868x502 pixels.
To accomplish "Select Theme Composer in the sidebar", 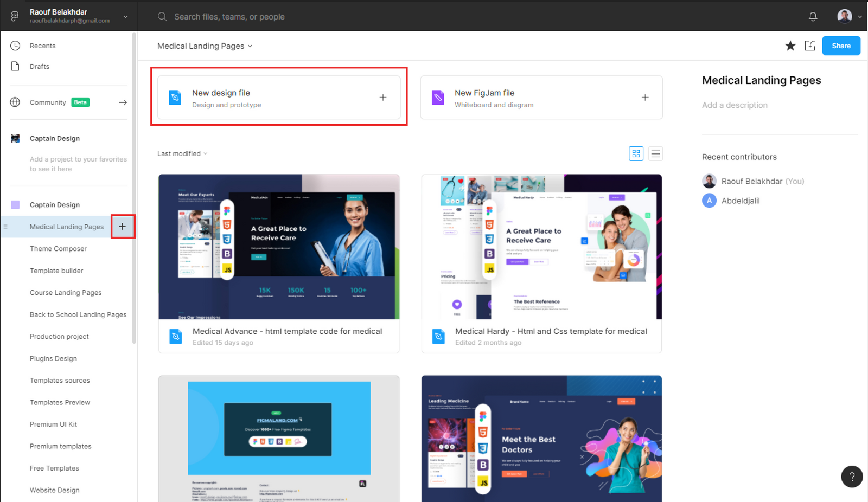I will click(58, 248).
